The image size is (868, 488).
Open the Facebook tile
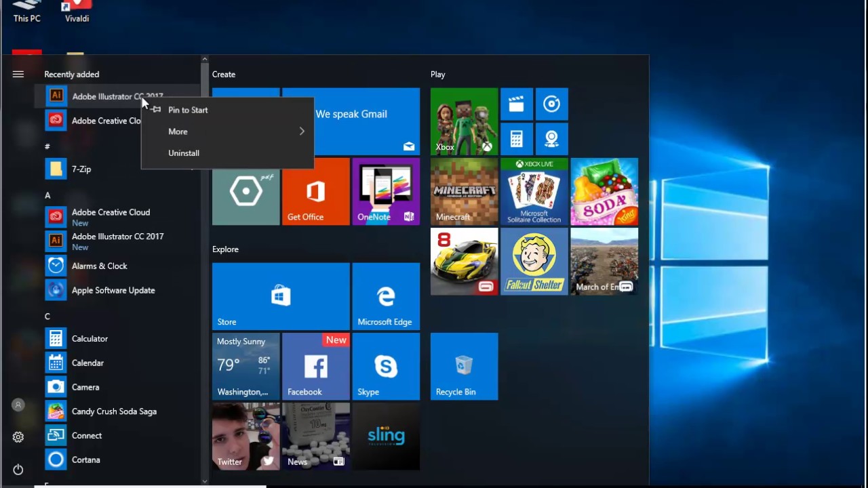click(x=315, y=366)
